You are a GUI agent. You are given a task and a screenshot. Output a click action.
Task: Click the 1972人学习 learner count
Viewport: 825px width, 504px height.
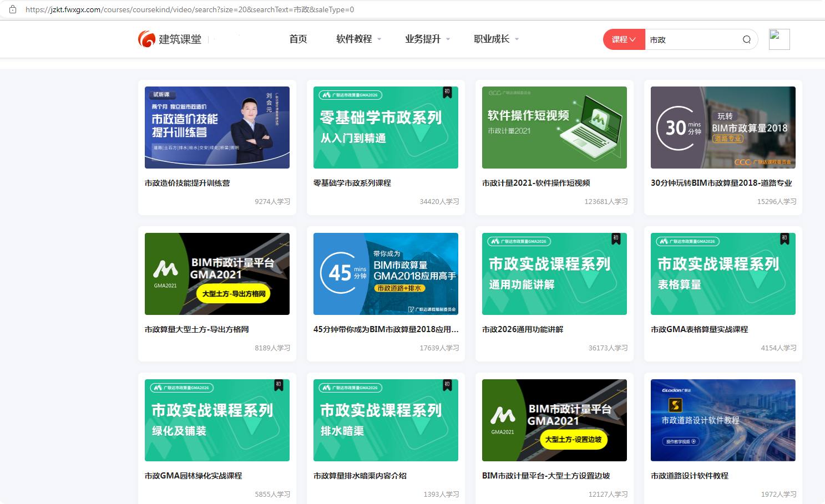pos(778,495)
